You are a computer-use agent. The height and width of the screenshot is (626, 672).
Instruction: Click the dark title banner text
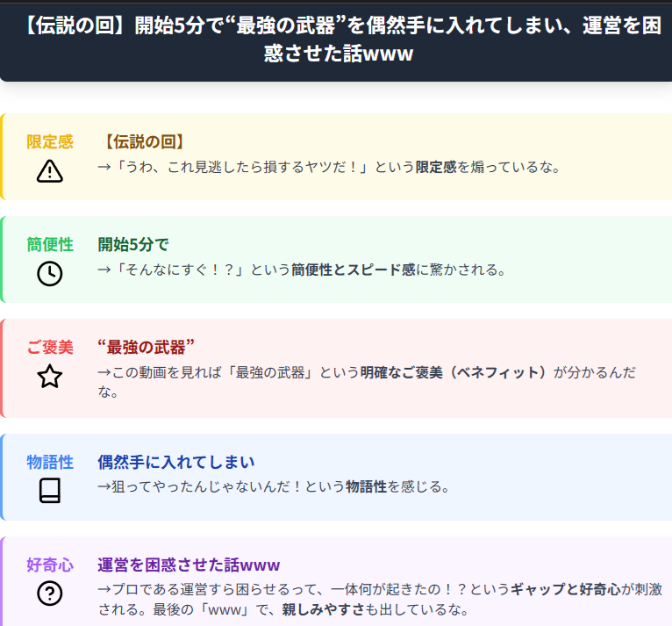click(x=339, y=40)
